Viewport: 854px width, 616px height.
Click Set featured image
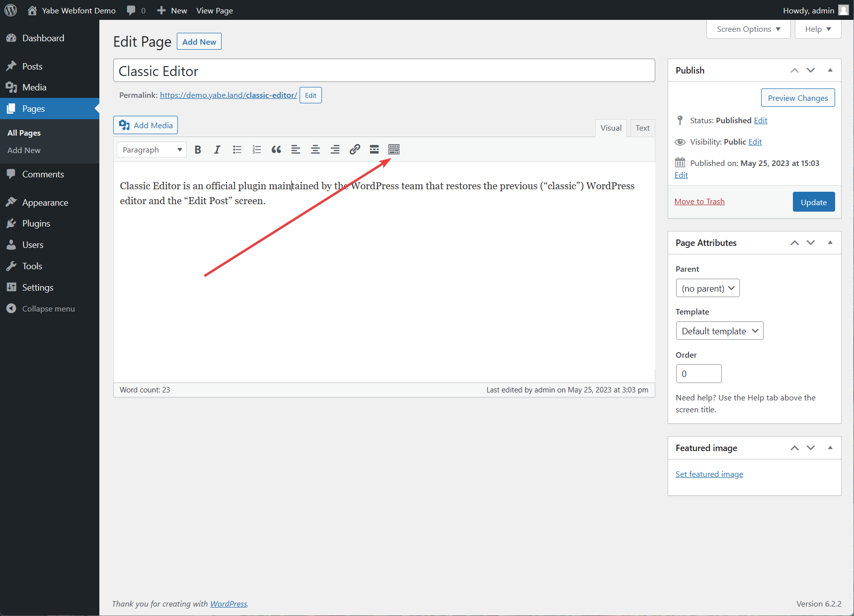tap(709, 474)
